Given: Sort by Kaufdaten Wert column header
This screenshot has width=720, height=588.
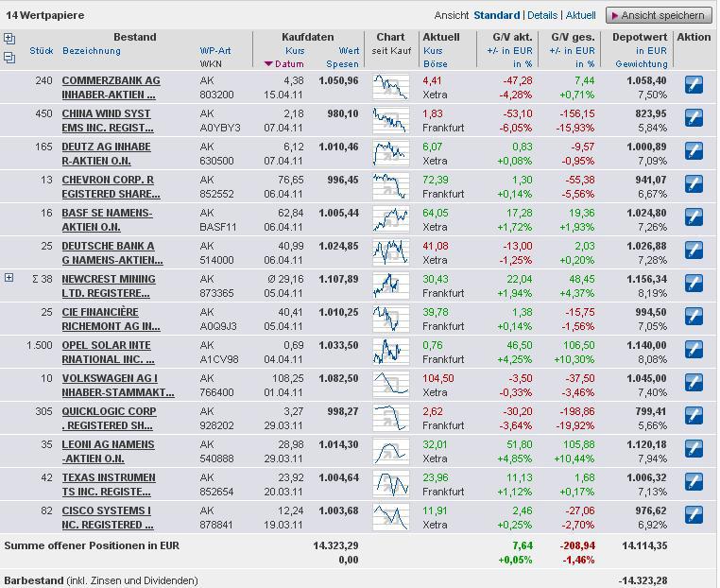Looking at the screenshot, I should tap(349, 50).
